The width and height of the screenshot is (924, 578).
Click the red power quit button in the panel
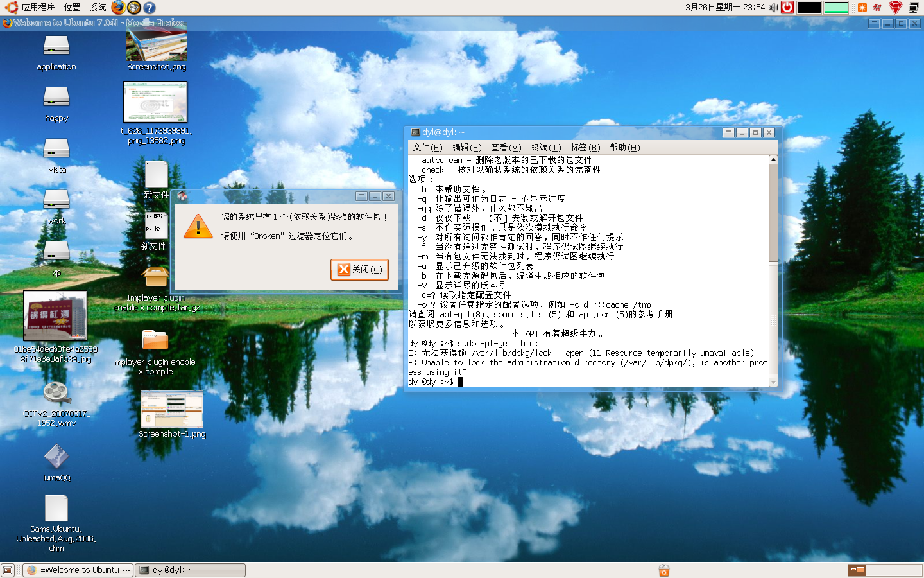tap(787, 7)
